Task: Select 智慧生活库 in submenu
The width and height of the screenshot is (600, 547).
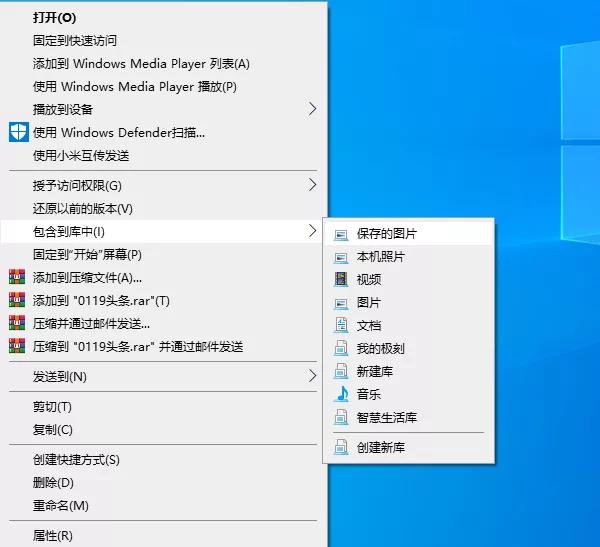Action: click(408, 417)
